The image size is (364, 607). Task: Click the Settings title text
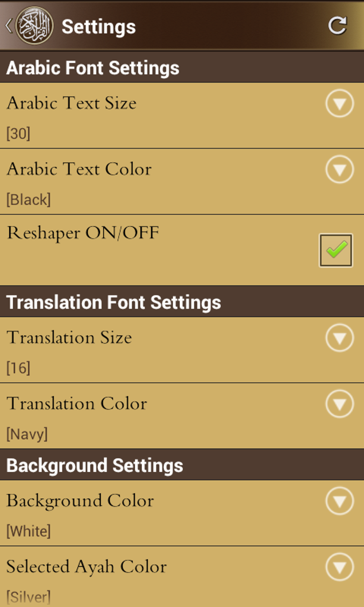[x=98, y=27]
